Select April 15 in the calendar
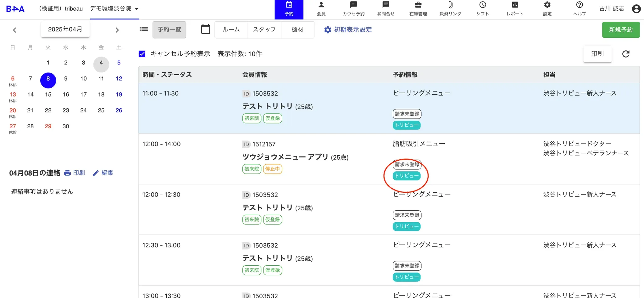 point(48,94)
